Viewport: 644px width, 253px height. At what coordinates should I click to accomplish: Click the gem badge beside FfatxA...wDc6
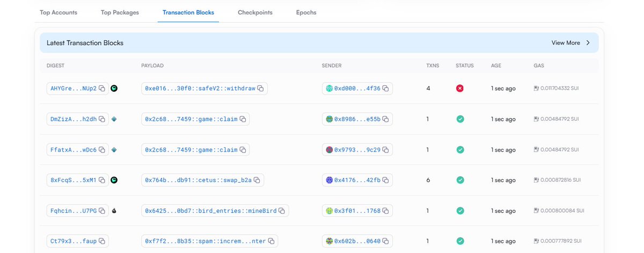point(114,149)
